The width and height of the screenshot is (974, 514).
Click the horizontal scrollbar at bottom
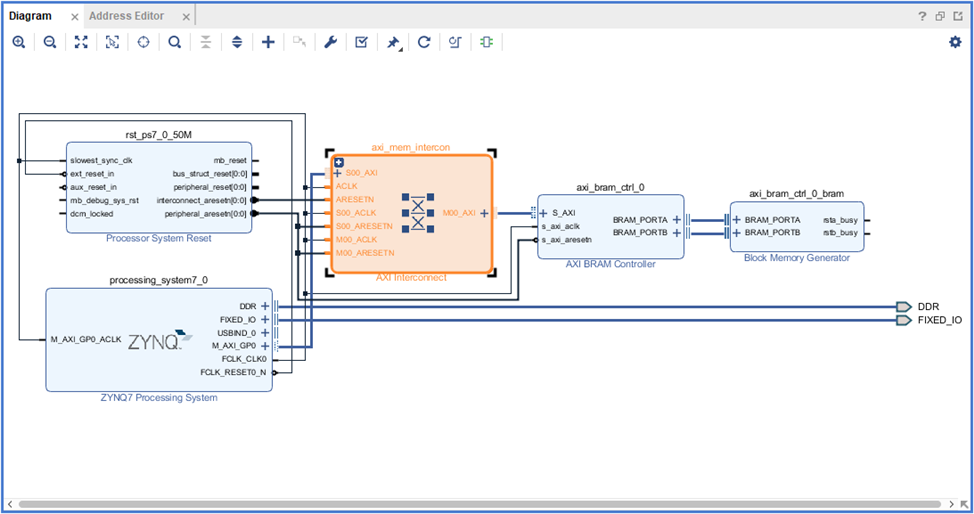[x=480, y=503]
